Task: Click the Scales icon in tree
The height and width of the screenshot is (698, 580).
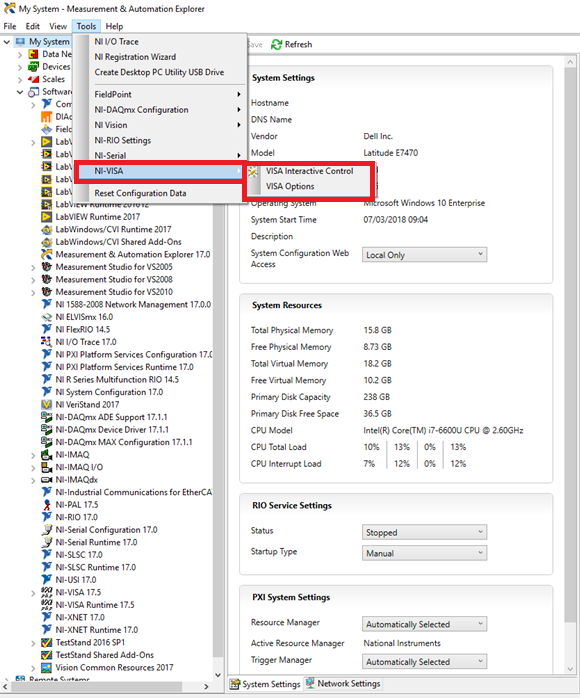Action: point(33,79)
